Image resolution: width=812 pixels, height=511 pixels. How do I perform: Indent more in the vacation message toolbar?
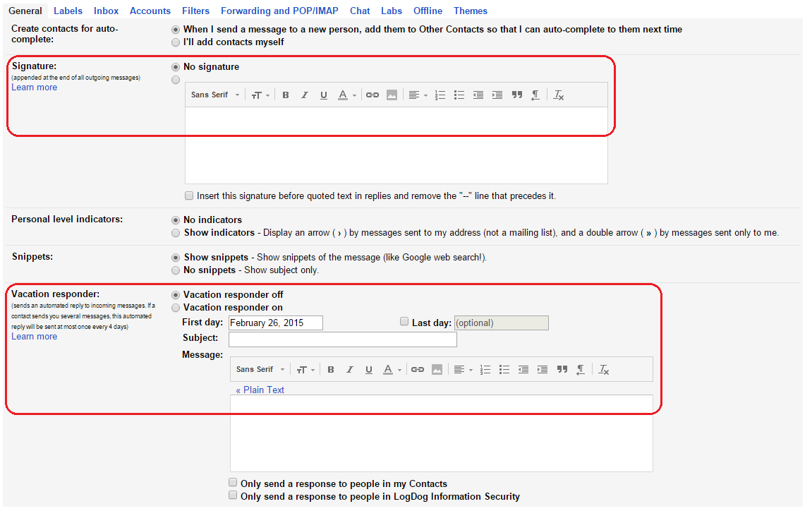coord(543,370)
